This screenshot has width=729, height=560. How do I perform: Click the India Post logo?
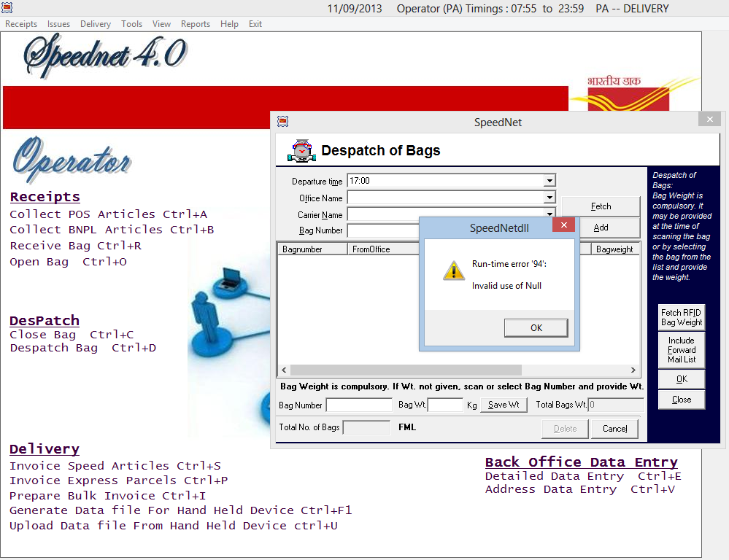(635, 93)
